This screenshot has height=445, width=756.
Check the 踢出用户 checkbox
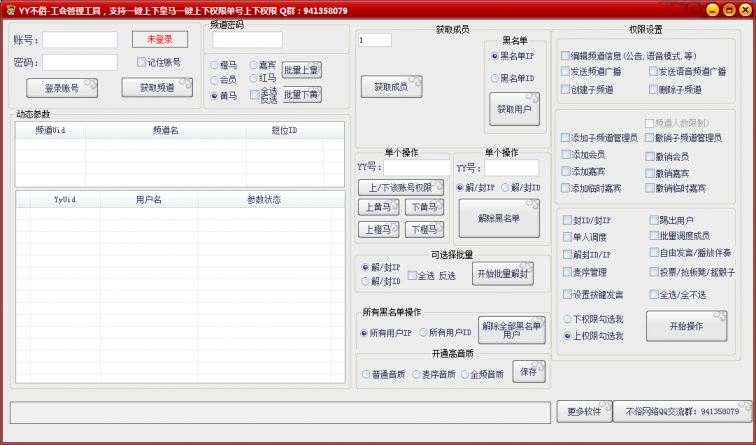(654, 220)
